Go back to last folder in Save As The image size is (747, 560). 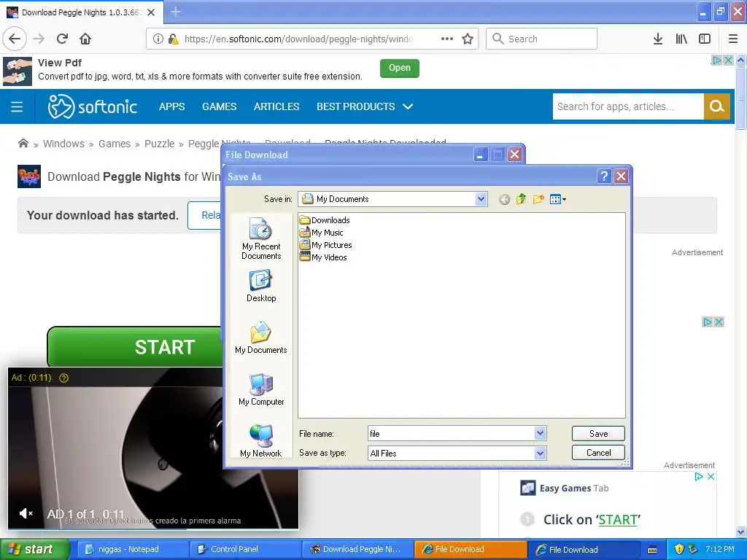coord(504,199)
